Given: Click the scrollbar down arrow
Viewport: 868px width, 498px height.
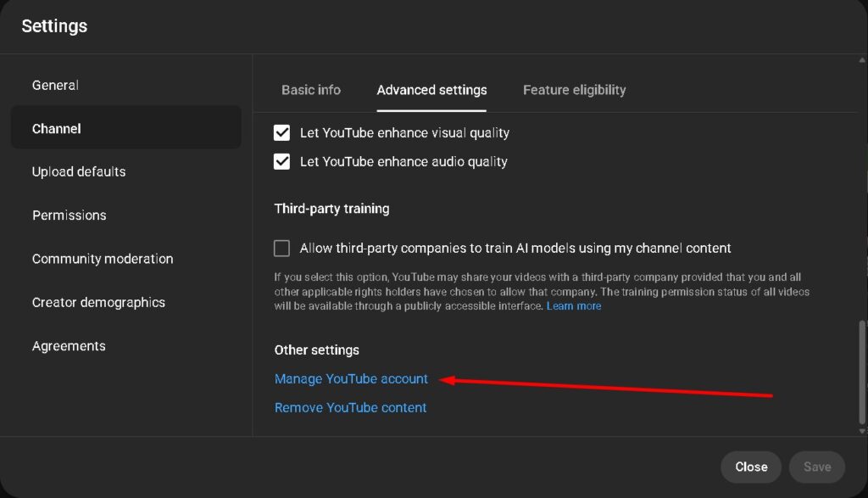Looking at the screenshot, I should pos(862,431).
